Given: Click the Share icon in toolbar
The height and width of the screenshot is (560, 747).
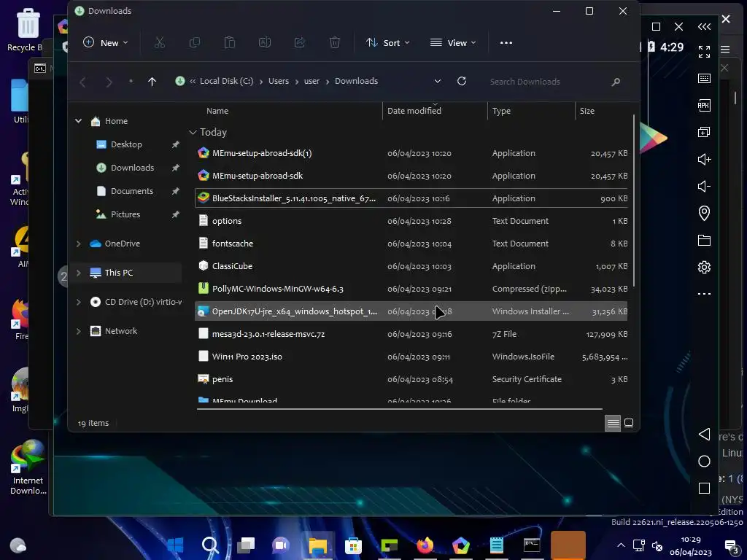Looking at the screenshot, I should click(300, 43).
